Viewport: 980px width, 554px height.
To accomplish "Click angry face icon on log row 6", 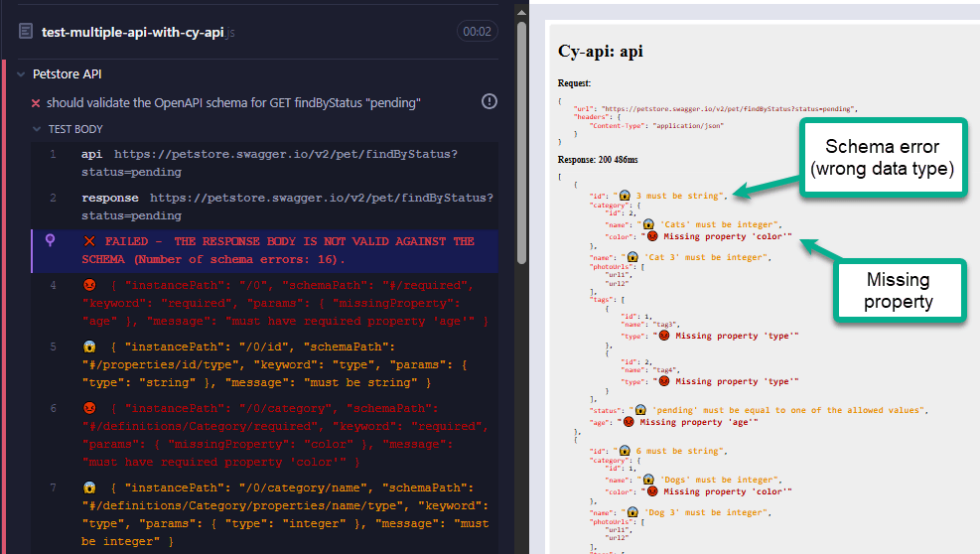I will tap(89, 408).
